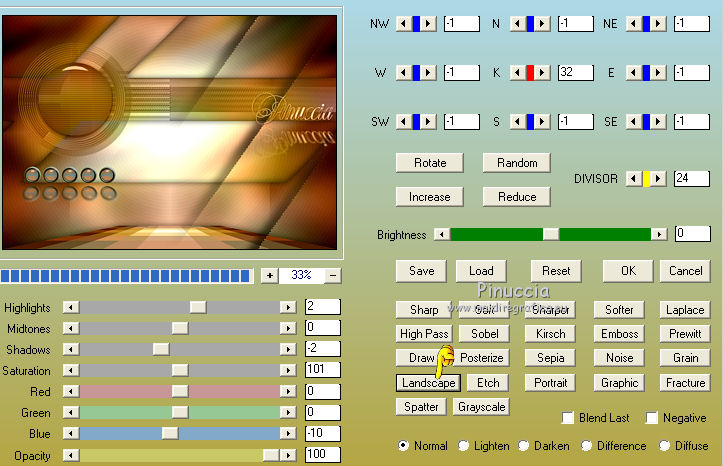Click Midtones slider left arrow
Image resolution: width=723 pixels, height=466 pixels.
tap(71, 328)
